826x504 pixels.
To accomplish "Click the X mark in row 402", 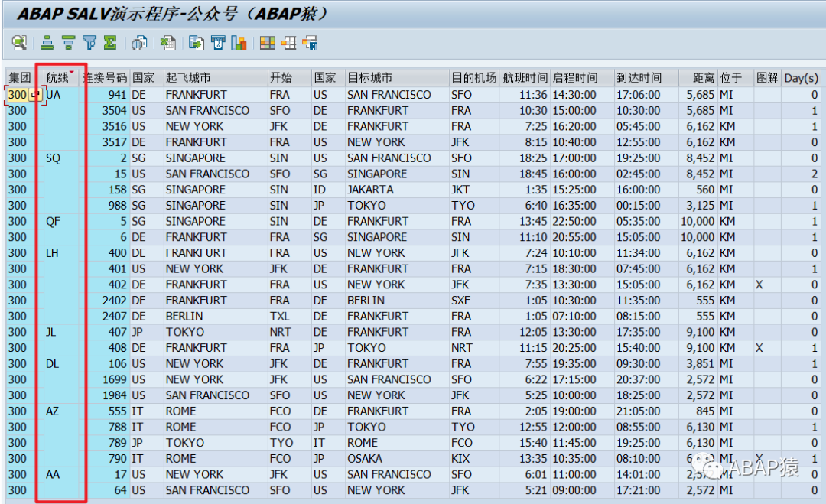I will (x=759, y=285).
